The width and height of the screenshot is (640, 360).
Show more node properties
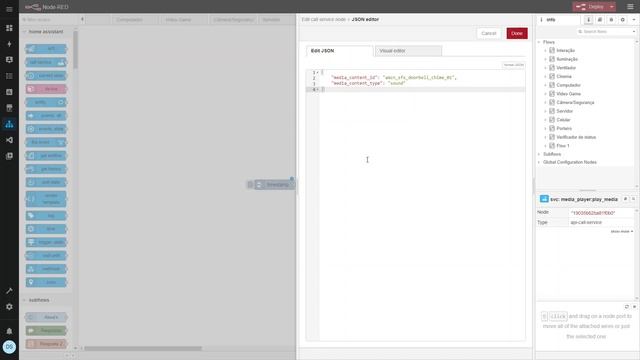pyautogui.click(x=622, y=231)
